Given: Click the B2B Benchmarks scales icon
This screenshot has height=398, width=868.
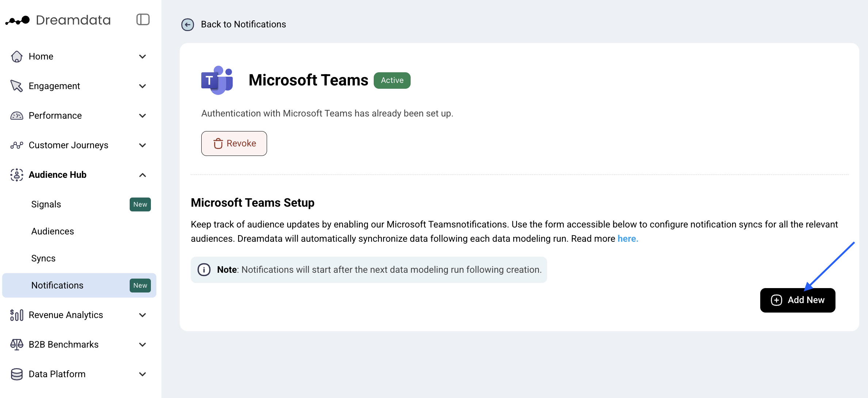Looking at the screenshot, I should pos(17,345).
